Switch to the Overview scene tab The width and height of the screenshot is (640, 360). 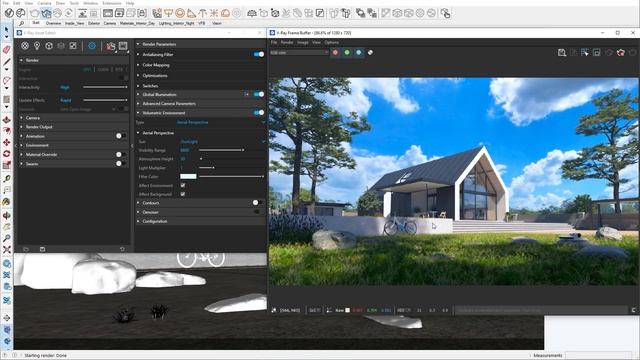[53, 24]
